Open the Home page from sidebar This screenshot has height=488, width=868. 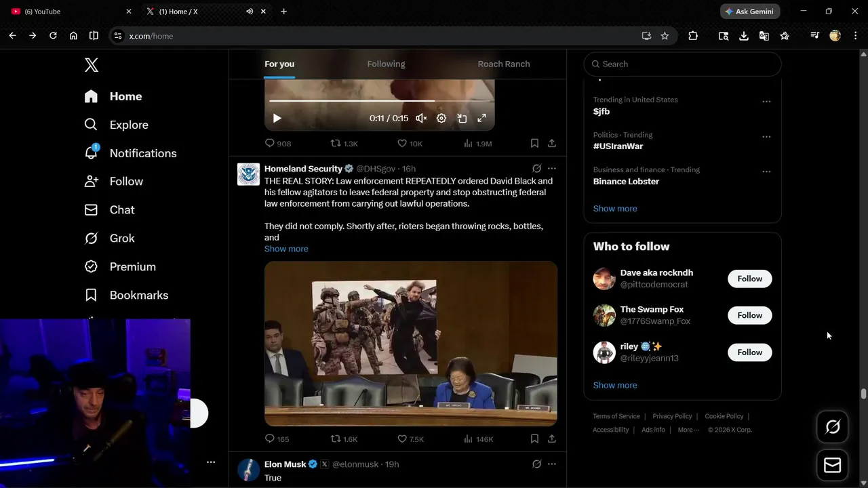(113, 96)
